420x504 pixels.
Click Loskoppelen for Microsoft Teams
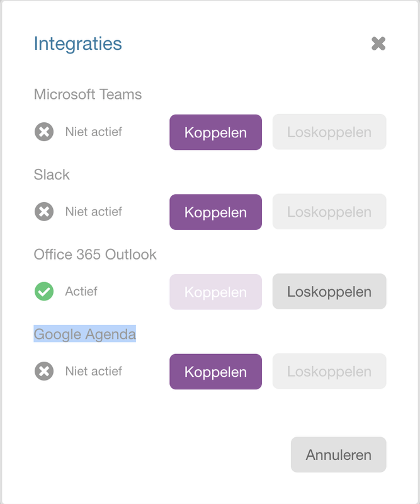(x=329, y=132)
